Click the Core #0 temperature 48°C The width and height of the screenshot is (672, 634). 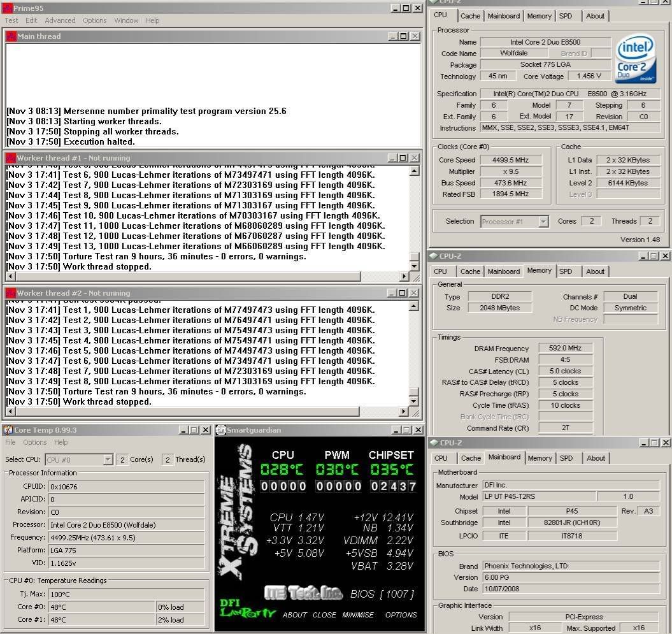(x=101, y=607)
